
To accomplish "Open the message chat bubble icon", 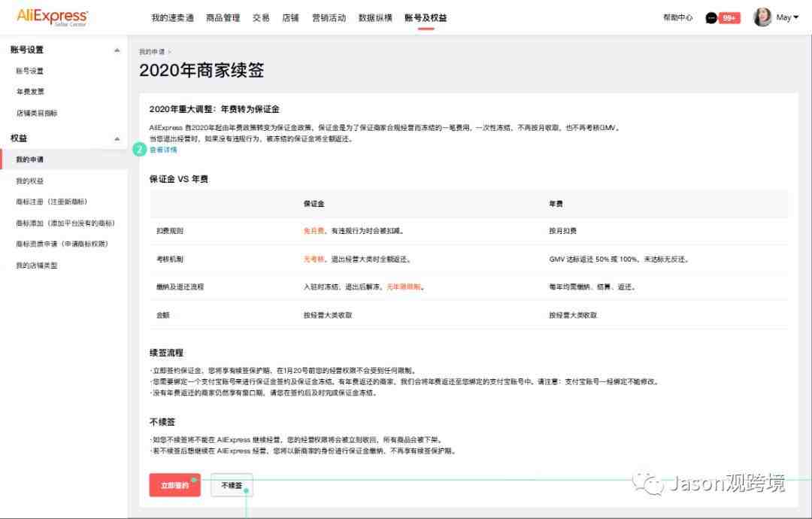I will (x=711, y=17).
